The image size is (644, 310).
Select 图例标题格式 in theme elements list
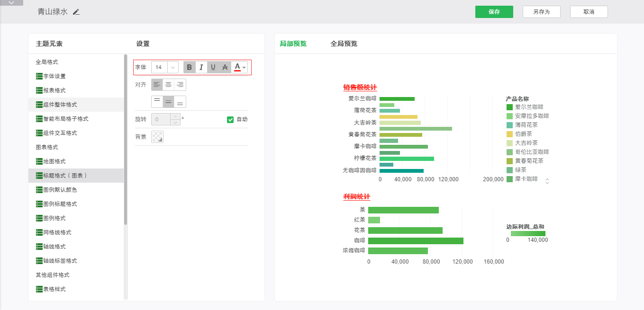60,204
